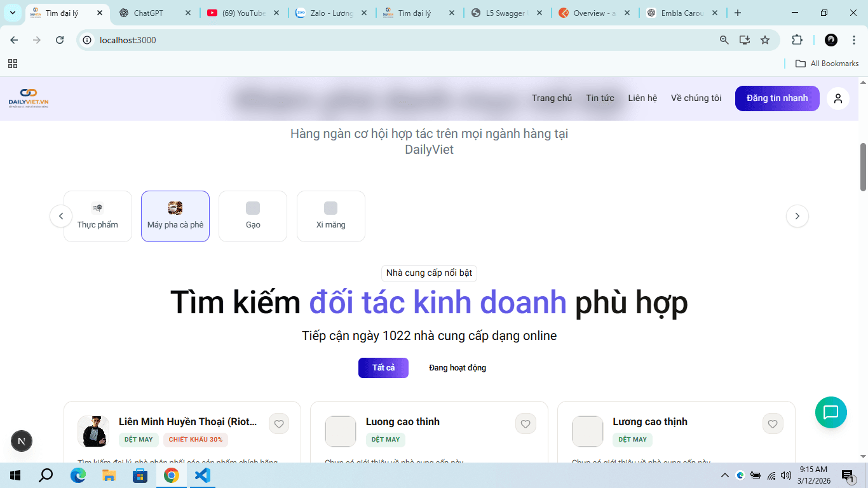Select the Tất cả filter
The width and height of the screenshot is (868, 488).
click(383, 368)
